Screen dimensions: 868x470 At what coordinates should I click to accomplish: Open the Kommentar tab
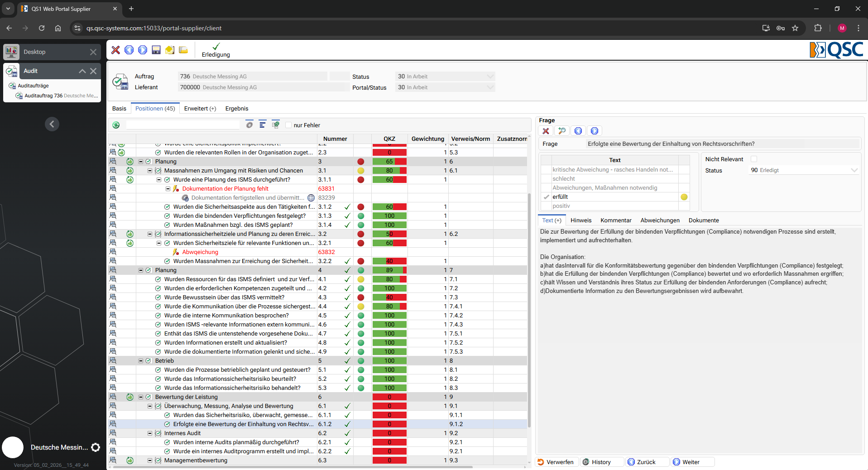click(x=616, y=221)
